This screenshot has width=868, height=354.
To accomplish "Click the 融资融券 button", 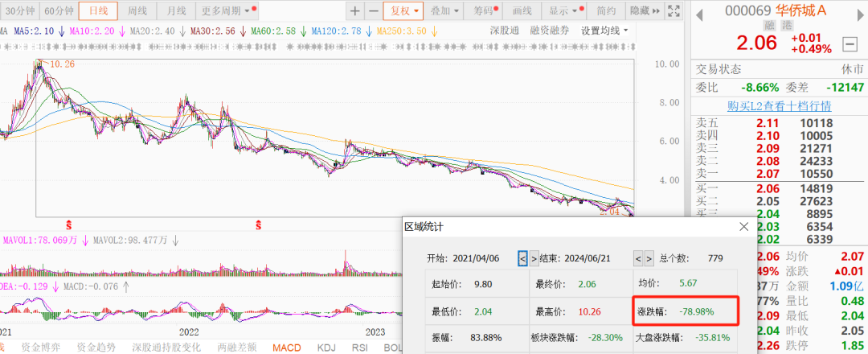I will click(x=550, y=31).
